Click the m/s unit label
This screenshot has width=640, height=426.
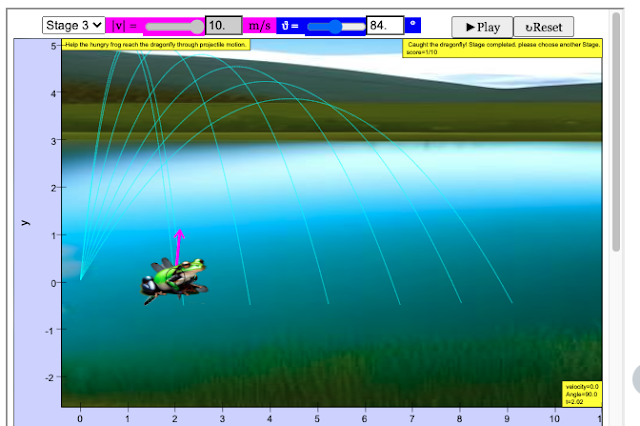point(260,26)
